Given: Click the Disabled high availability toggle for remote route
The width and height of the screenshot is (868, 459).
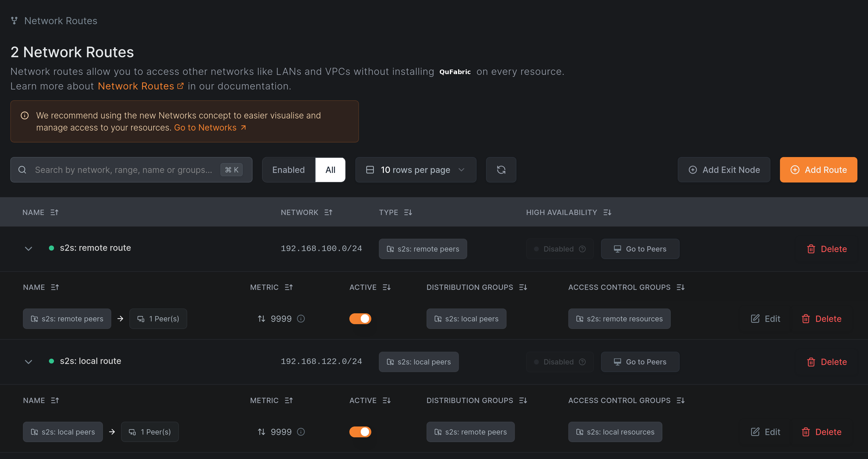Looking at the screenshot, I should [559, 249].
